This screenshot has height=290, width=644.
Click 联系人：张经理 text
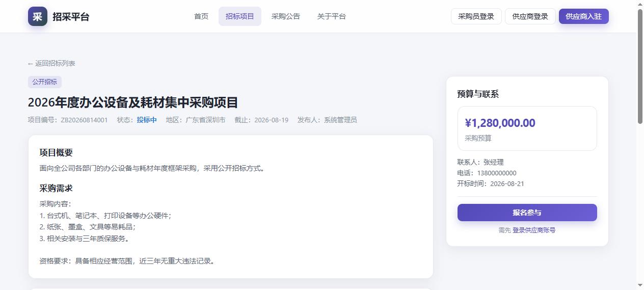[x=480, y=162]
